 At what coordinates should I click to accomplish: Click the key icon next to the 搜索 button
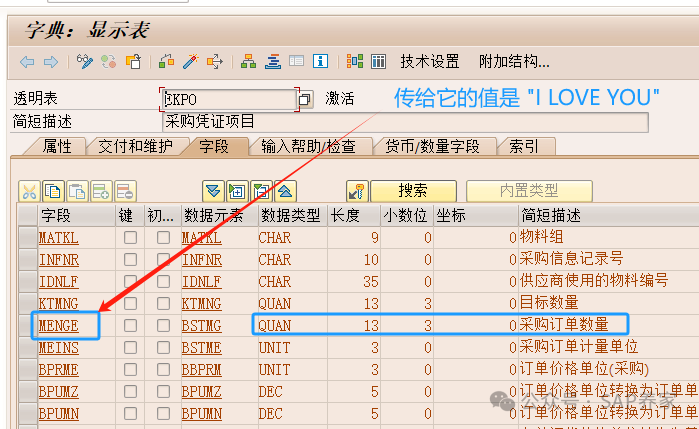click(x=357, y=192)
